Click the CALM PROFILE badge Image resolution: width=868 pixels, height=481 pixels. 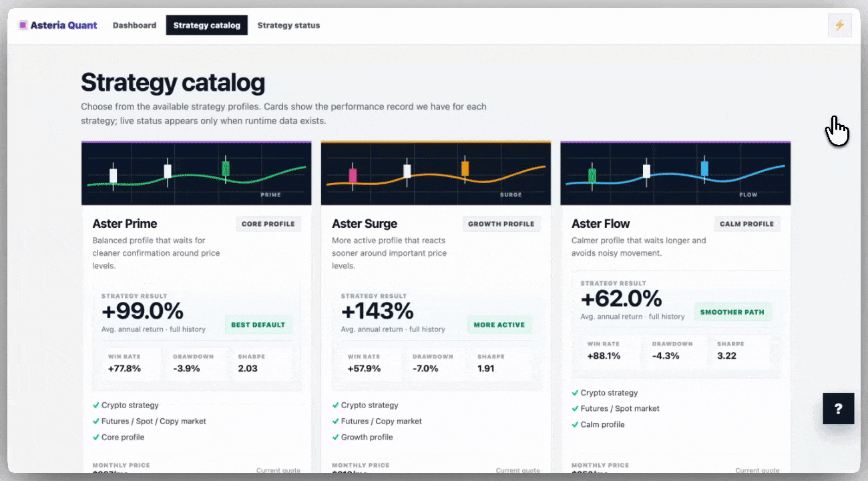[747, 224]
